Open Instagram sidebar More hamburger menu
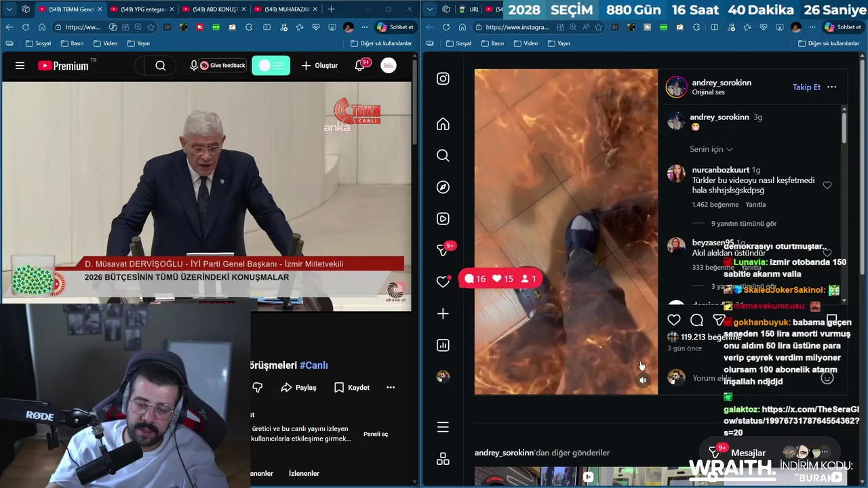Image resolution: width=868 pixels, height=488 pixels. (x=443, y=427)
